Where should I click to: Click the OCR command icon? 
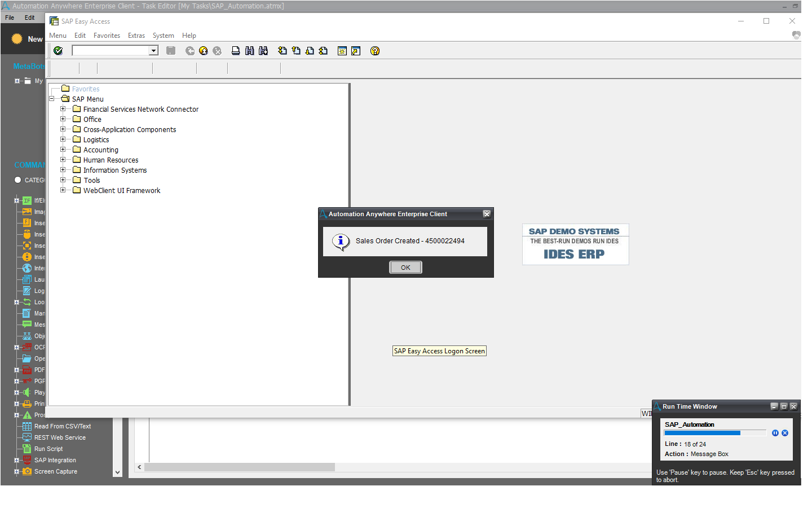[x=27, y=347]
